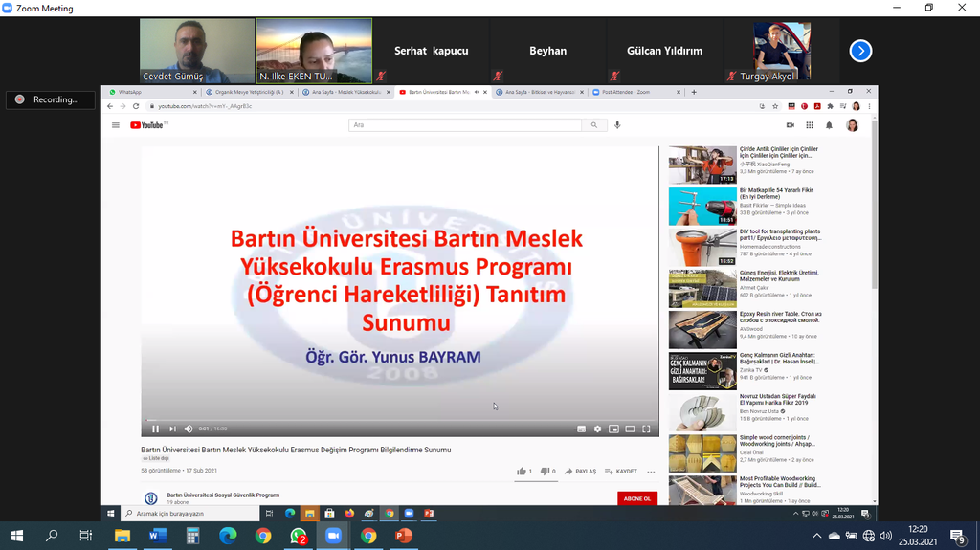Open File Explorer on the outer taskbar

pos(122,536)
